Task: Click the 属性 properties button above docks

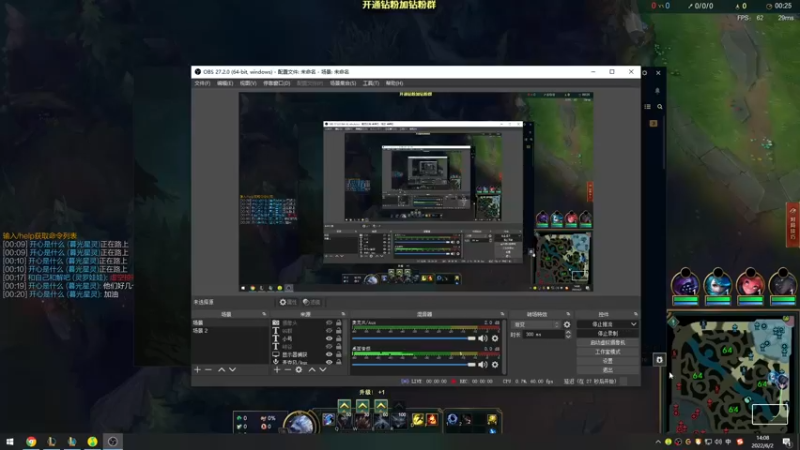Action: tap(288, 302)
